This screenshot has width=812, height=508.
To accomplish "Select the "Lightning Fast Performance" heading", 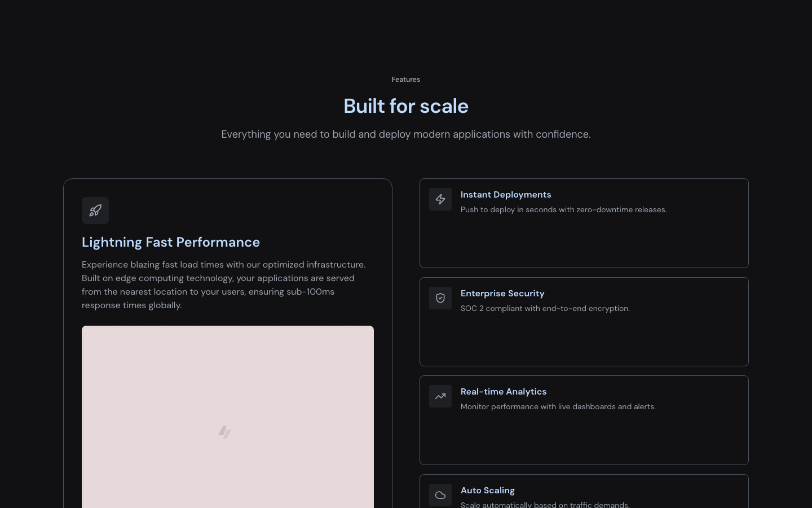I will point(171,242).
